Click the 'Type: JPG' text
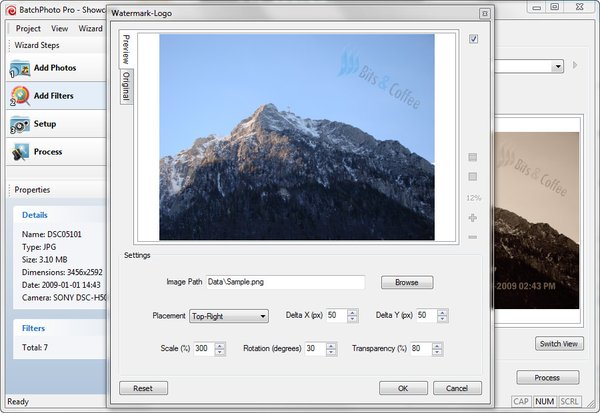 click(39, 247)
